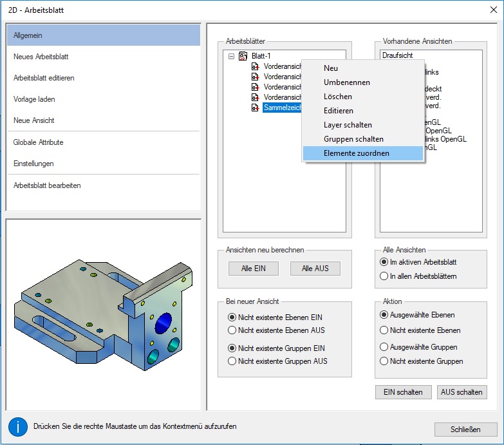Click the 'Schließen' button

pos(465,429)
